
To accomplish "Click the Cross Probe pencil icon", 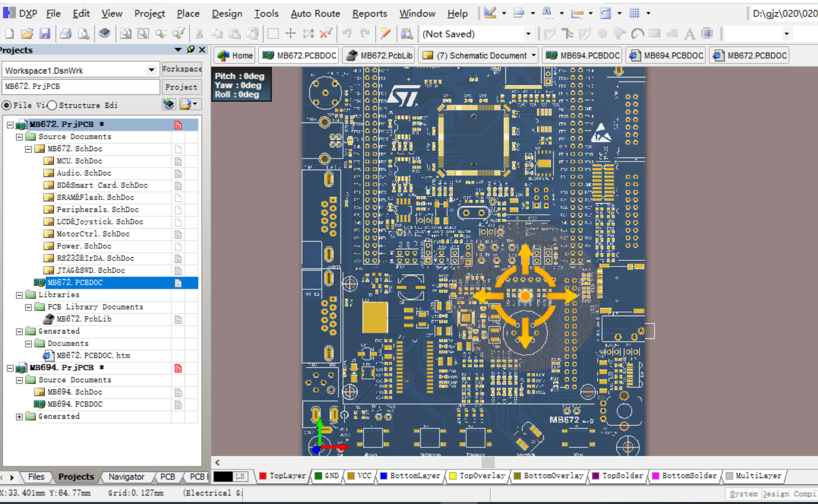I will [386, 34].
